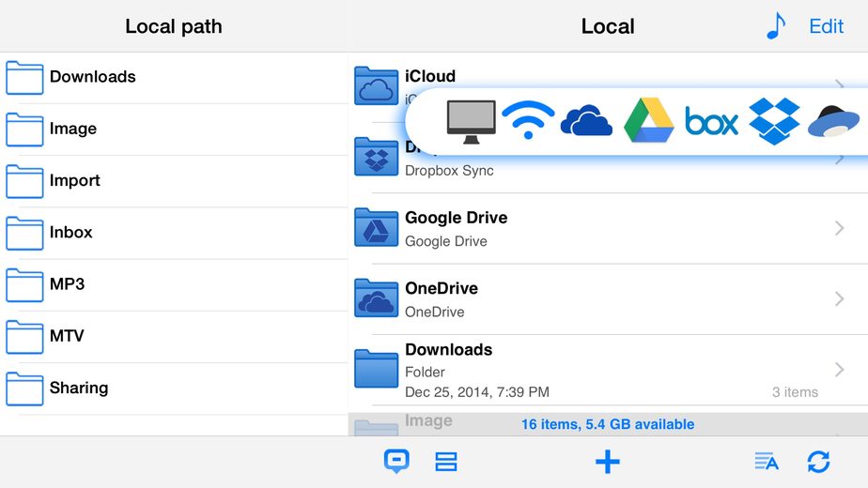Open MP3 folder in Local path
This screenshot has height=488, width=868.
click(x=174, y=285)
